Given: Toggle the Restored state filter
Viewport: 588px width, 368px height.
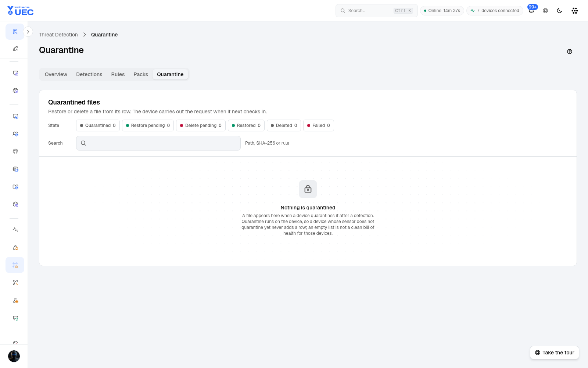Looking at the screenshot, I should pos(246,125).
